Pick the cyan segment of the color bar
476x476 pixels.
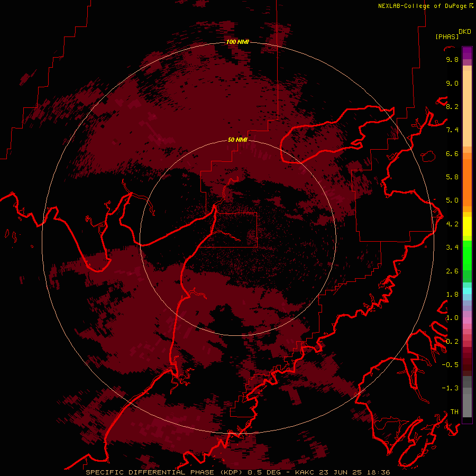pyautogui.click(x=467, y=291)
